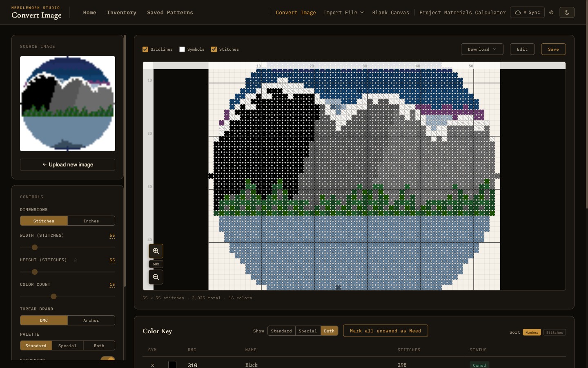This screenshot has width=588, height=368.
Task: Switch thread brand to Anchor
Action: pos(91,320)
